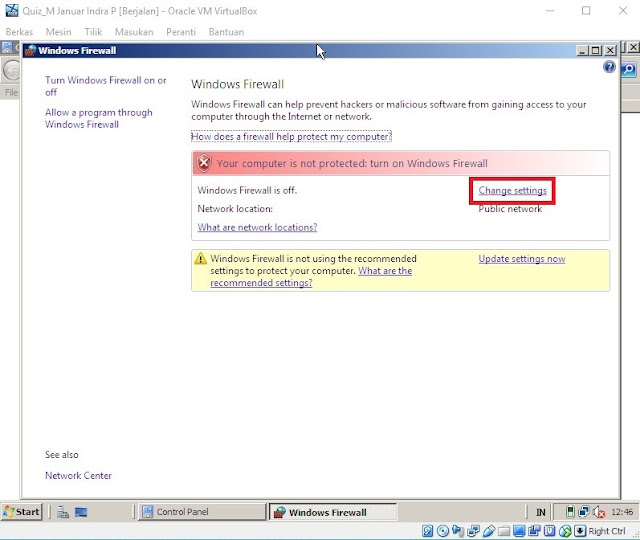This screenshot has width=640, height=540.
Task: Open the VirtualBox network status icon
Action: tap(473, 531)
